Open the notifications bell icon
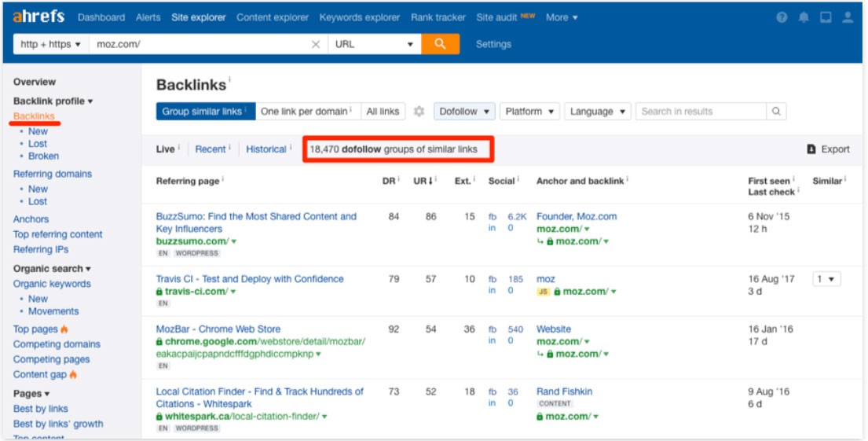868x441 pixels. [804, 17]
